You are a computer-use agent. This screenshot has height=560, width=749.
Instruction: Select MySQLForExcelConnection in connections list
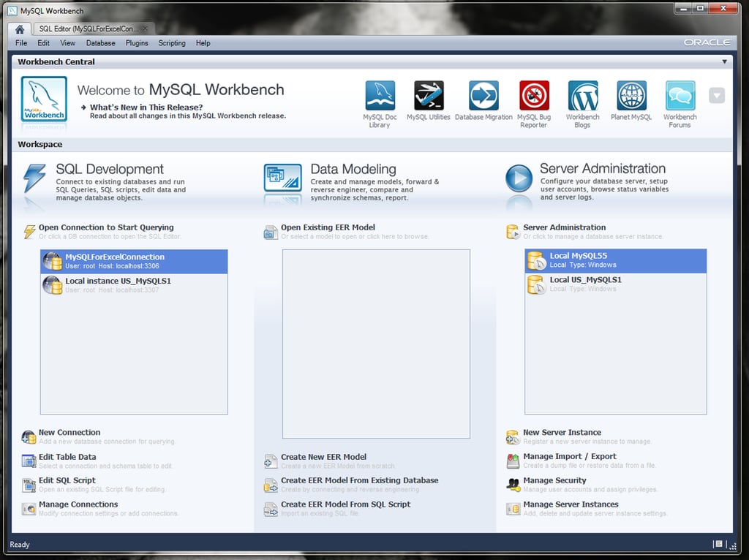point(134,261)
